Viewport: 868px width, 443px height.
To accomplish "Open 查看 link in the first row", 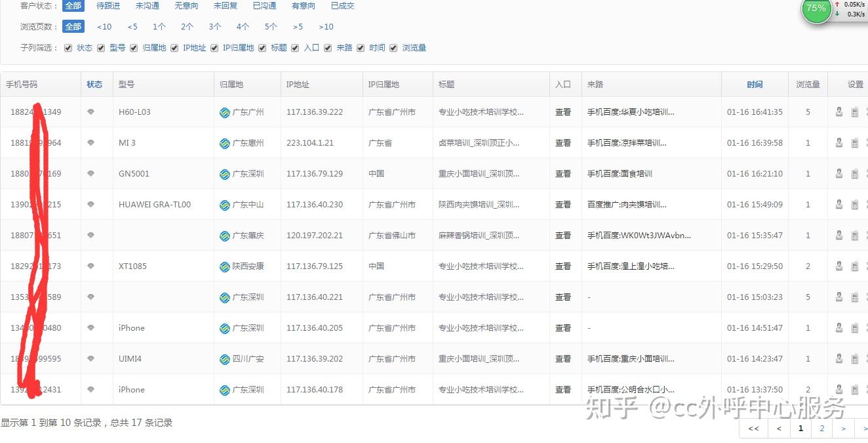I will [563, 112].
